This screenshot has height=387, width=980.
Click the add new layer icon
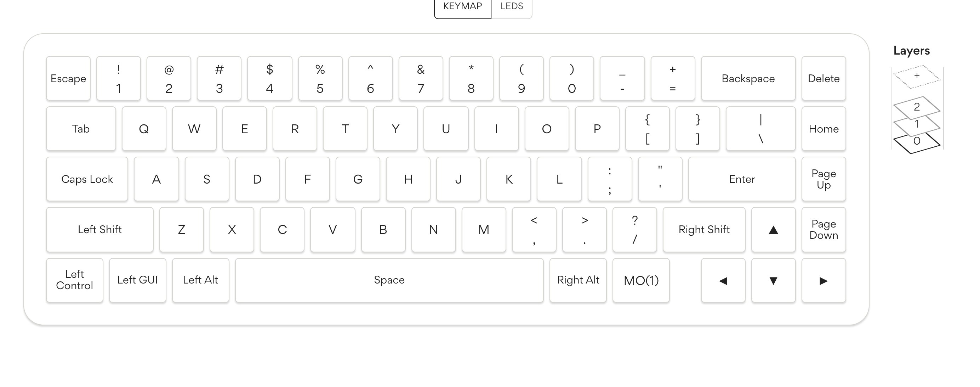[x=917, y=76]
